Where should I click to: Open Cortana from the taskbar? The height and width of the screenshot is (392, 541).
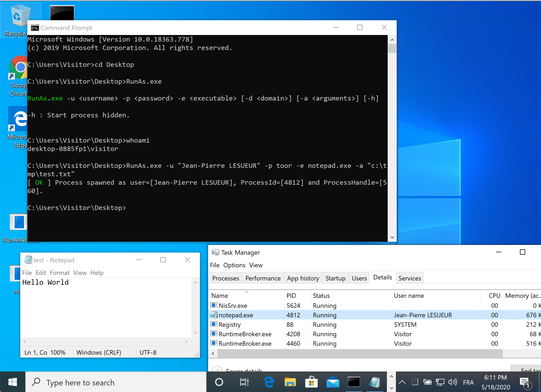click(219, 382)
